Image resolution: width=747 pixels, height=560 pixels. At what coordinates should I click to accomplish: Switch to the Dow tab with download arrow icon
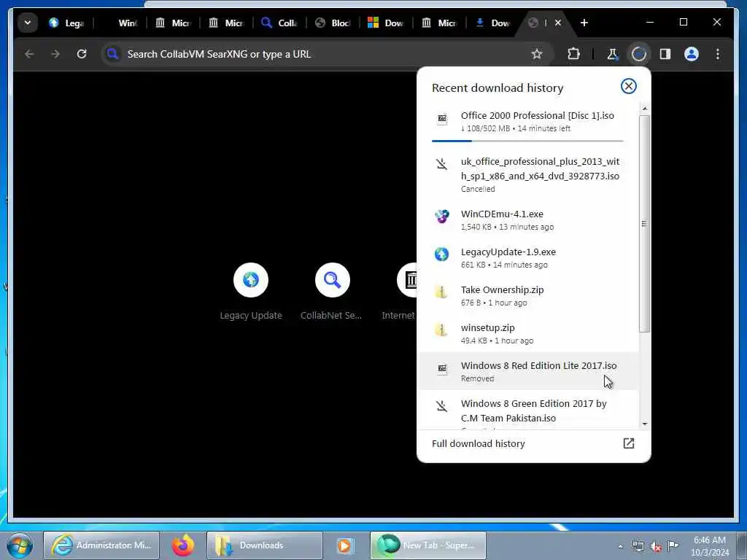[493, 23]
